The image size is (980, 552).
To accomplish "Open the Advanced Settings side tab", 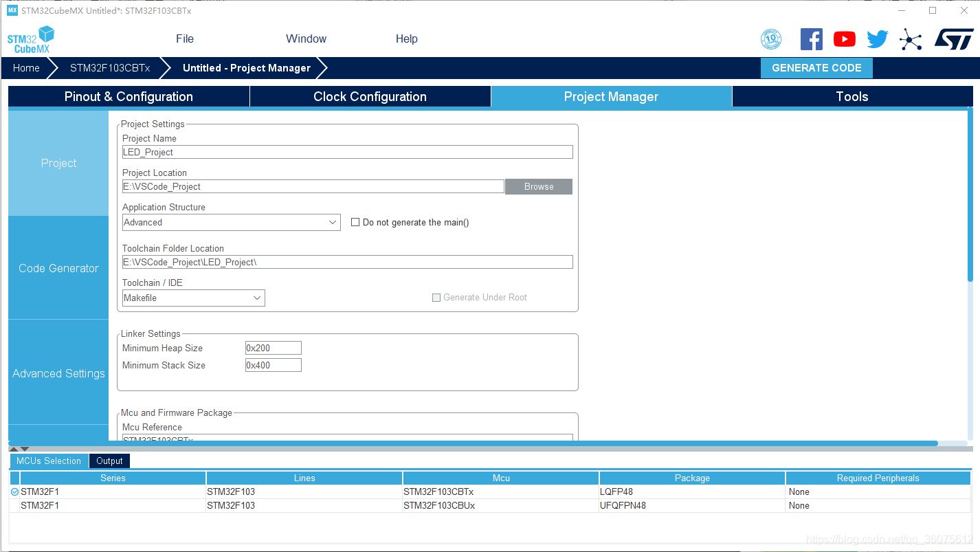I will [x=58, y=373].
